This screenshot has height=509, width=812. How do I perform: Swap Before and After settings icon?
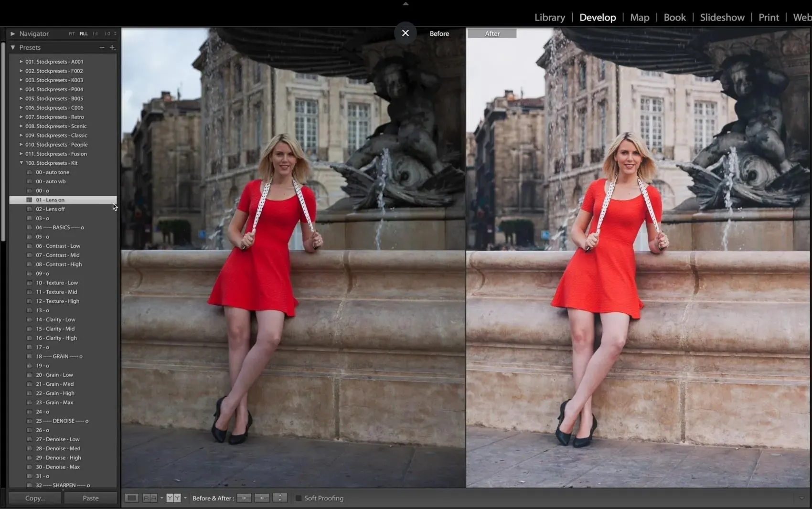(x=280, y=498)
